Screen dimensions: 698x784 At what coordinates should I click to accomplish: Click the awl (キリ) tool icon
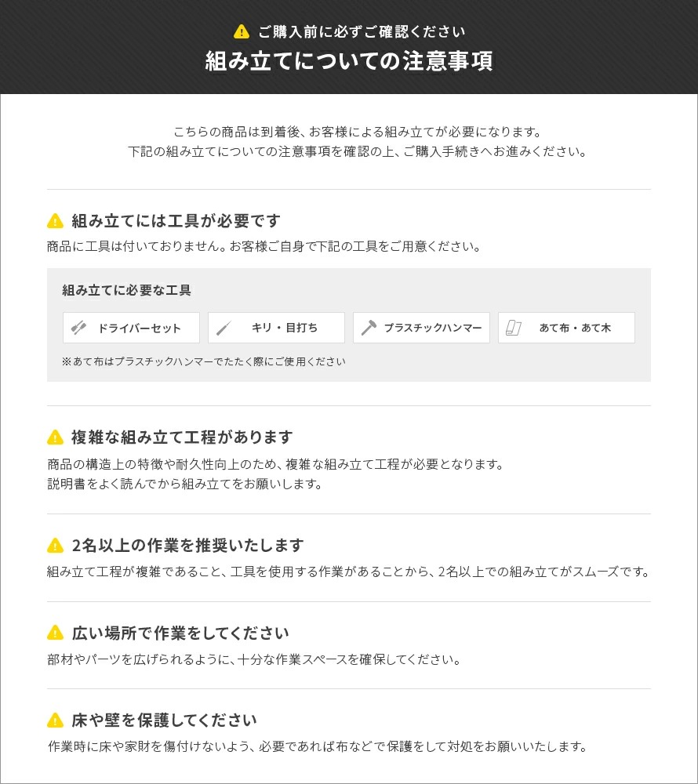pos(224,328)
